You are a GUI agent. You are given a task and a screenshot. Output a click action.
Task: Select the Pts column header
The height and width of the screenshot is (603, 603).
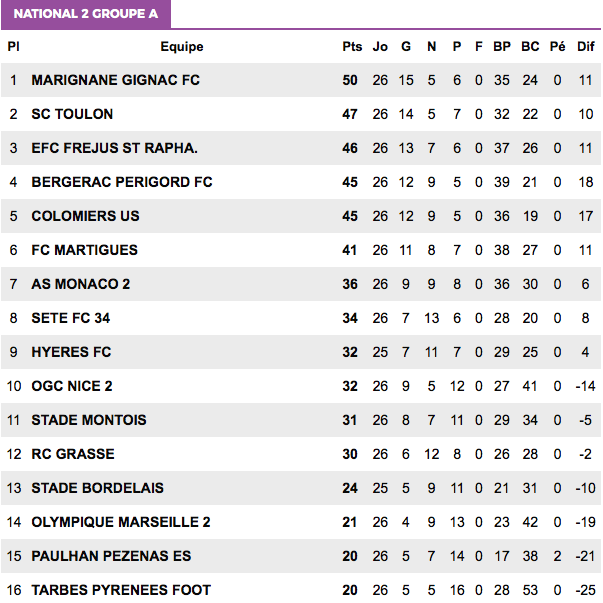click(352, 47)
